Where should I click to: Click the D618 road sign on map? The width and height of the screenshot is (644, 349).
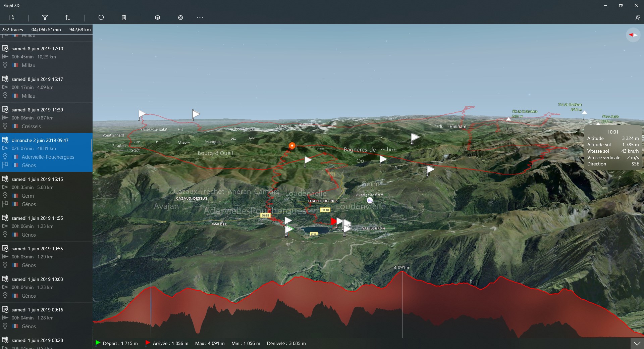click(265, 215)
